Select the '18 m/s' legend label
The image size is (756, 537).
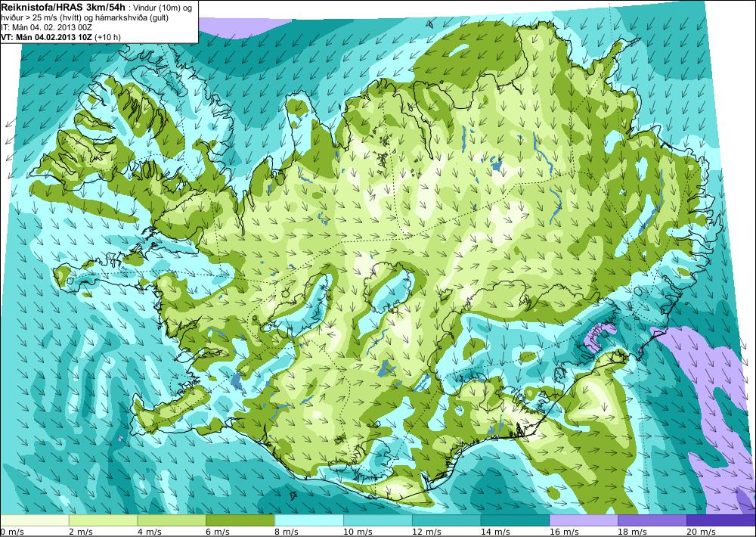633,532
